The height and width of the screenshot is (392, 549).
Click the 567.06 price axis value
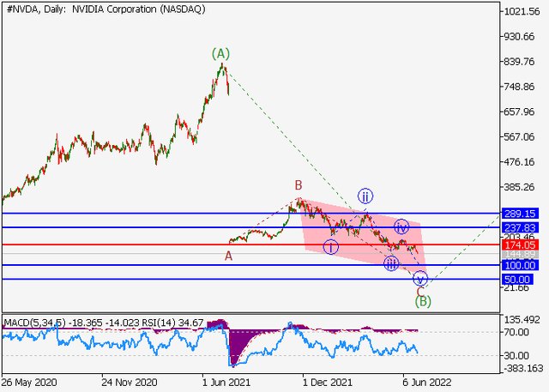(x=520, y=136)
